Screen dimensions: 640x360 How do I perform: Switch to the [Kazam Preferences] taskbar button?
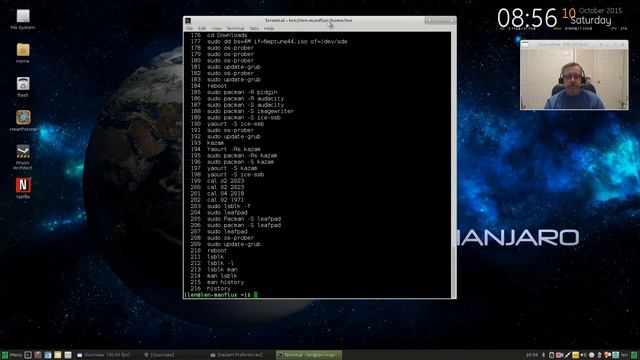pyautogui.click(x=237, y=355)
